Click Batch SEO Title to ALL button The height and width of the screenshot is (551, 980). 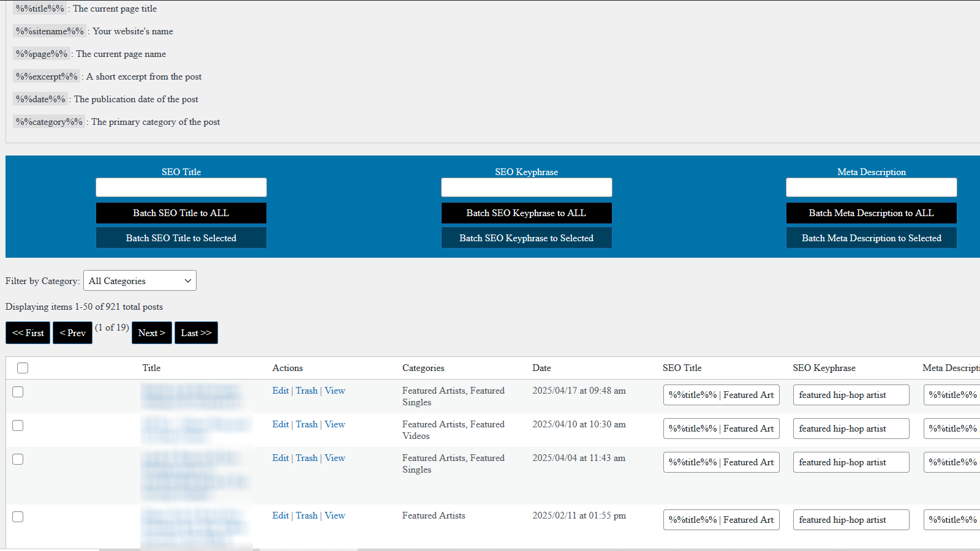181,213
